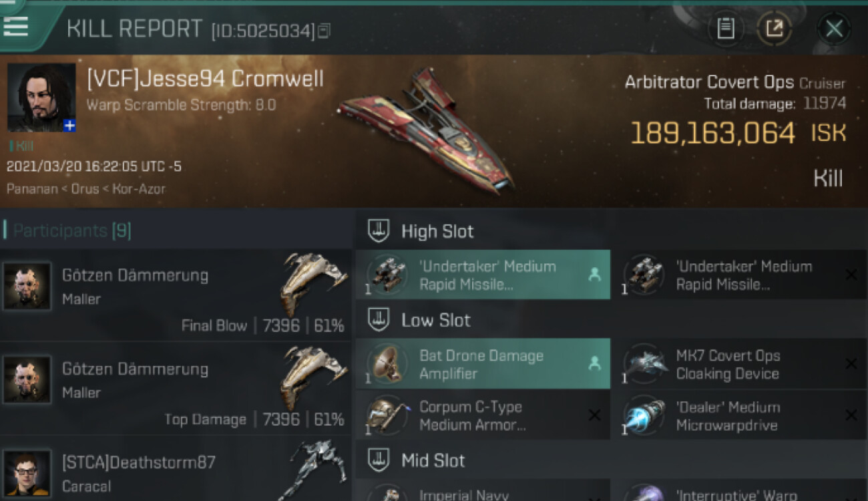Click the Pananan < Orus < Kor-Azor location
The image size is (868, 501).
[86, 188]
